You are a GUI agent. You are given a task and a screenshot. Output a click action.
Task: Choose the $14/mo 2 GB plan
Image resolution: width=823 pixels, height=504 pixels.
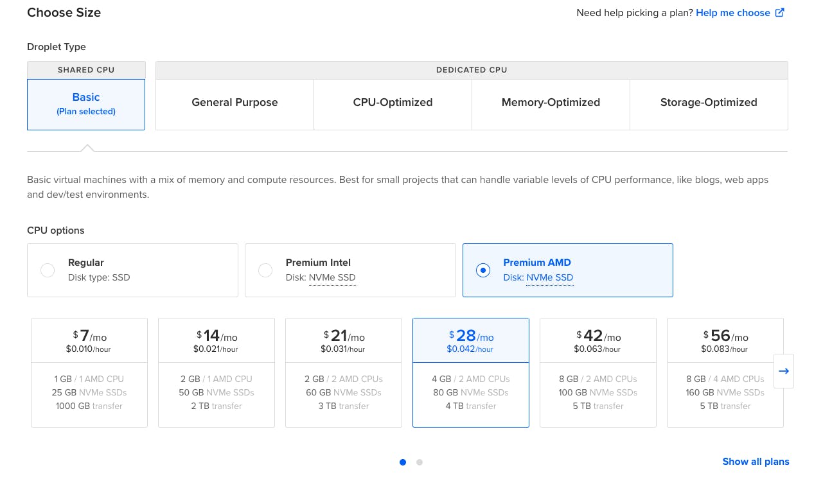(x=217, y=372)
